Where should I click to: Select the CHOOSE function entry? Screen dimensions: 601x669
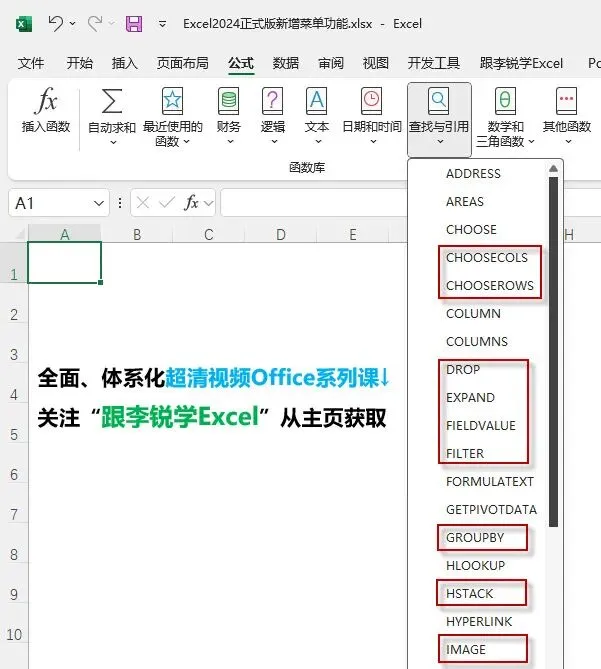(471, 230)
